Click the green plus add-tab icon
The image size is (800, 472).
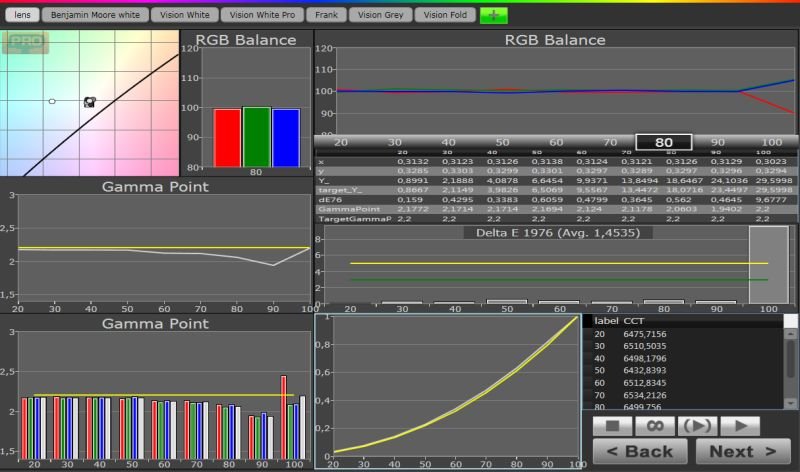pos(493,15)
